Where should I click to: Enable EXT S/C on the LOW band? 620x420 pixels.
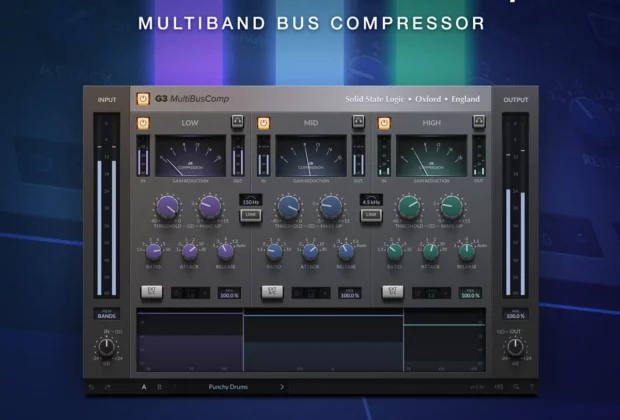tap(152, 292)
